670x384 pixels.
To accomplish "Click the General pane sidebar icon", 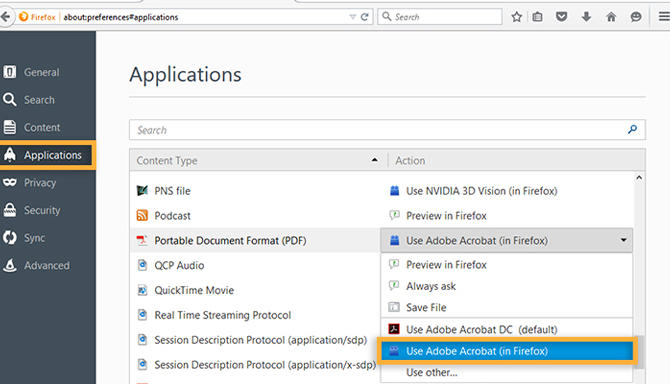I will click(x=9, y=72).
